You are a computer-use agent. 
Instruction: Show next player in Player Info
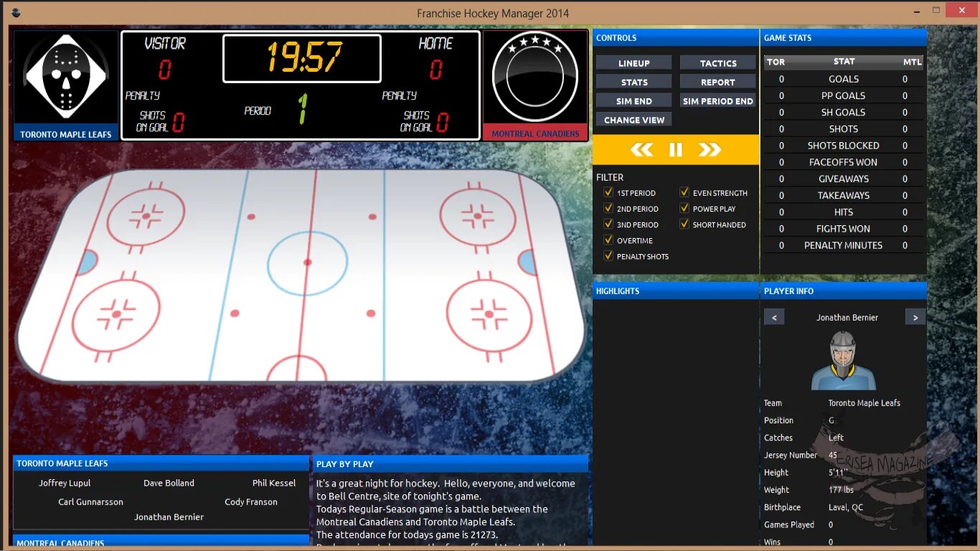coord(915,317)
